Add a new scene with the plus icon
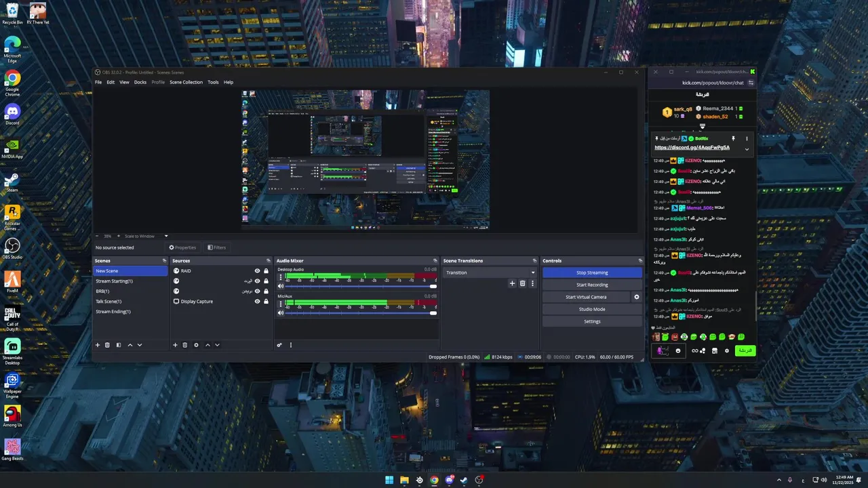 click(x=97, y=345)
